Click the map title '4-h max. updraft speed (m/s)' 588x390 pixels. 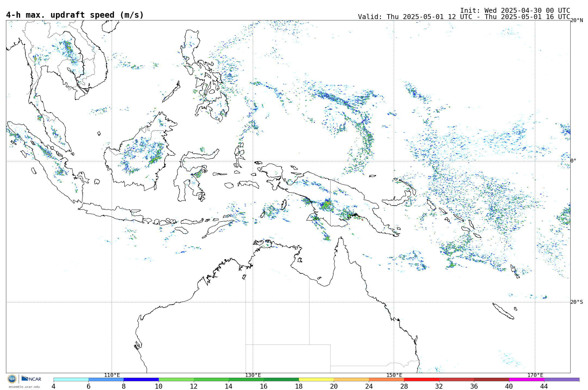[x=75, y=15]
